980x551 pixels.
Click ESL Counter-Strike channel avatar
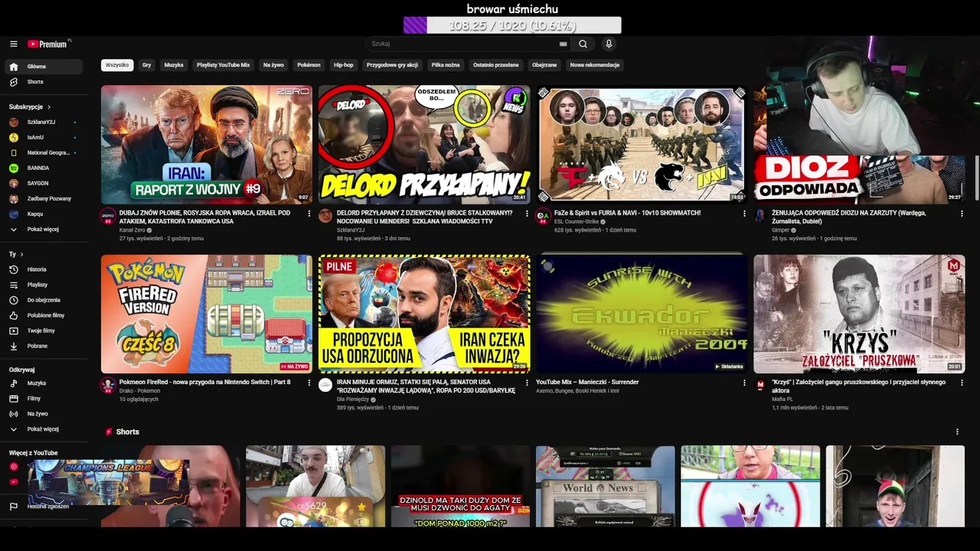[x=543, y=216]
